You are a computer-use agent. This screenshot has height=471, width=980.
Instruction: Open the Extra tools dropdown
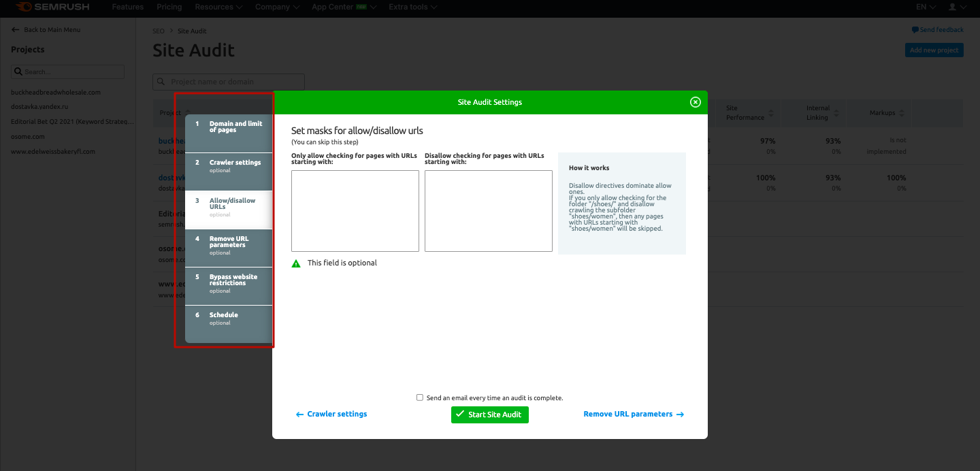pyautogui.click(x=412, y=7)
